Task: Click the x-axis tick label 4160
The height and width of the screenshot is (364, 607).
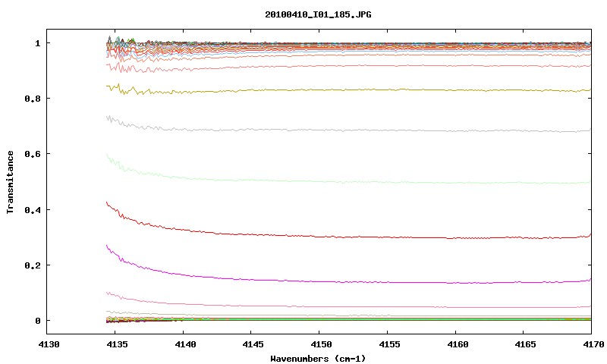Action: (x=458, y=344)
